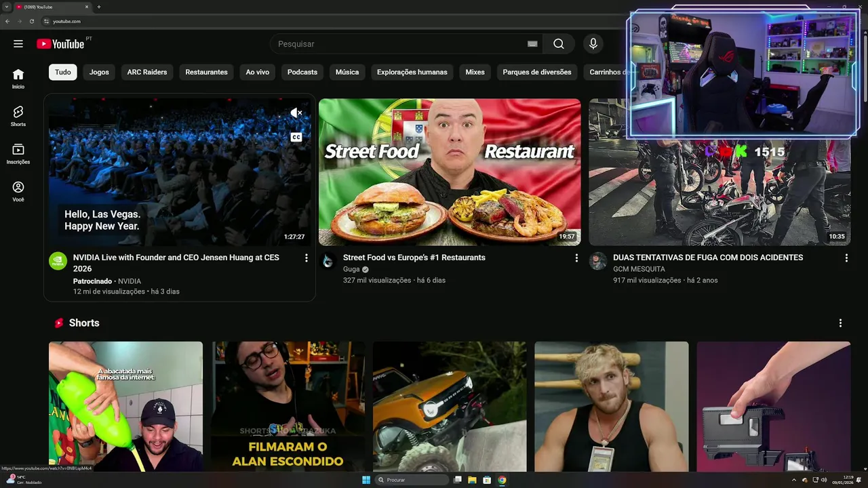Play the NVIDIA CES keynote thumbnail
This screenshot has height=488, width=868.
[x=180, y=172]
